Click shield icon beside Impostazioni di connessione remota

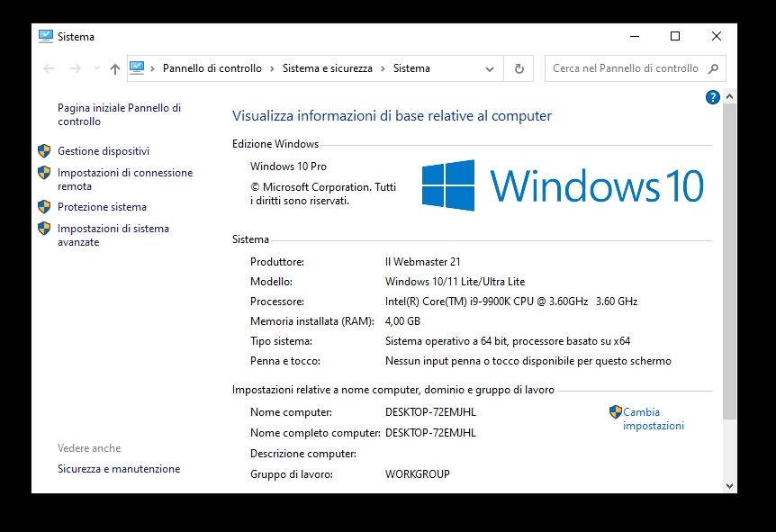(44, 172)
